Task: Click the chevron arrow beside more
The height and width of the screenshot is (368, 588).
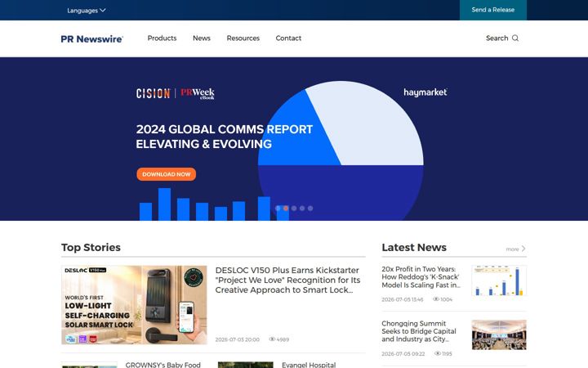Action: pyautogui.click(x=523, y=249)
